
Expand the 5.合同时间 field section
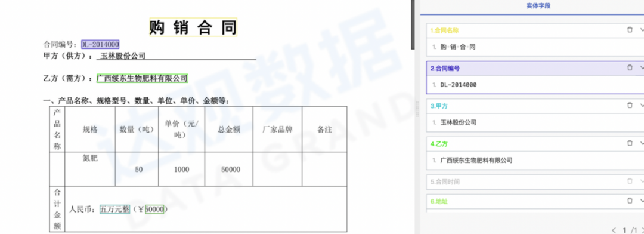point(642,181)
